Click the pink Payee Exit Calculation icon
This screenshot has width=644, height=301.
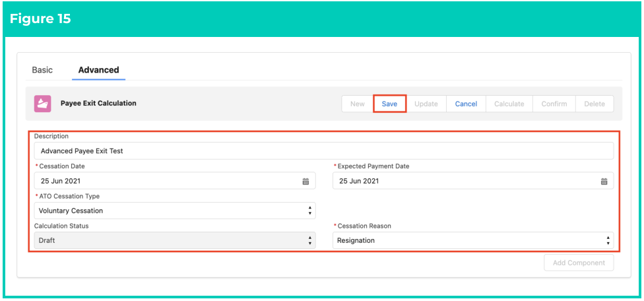click(x=42, y=104)
